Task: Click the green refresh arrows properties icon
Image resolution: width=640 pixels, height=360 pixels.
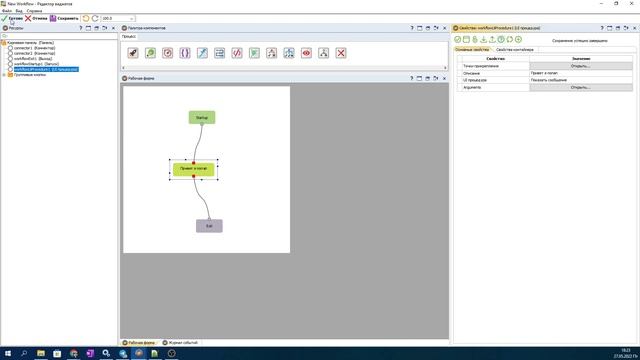Action: coord(509,40)
